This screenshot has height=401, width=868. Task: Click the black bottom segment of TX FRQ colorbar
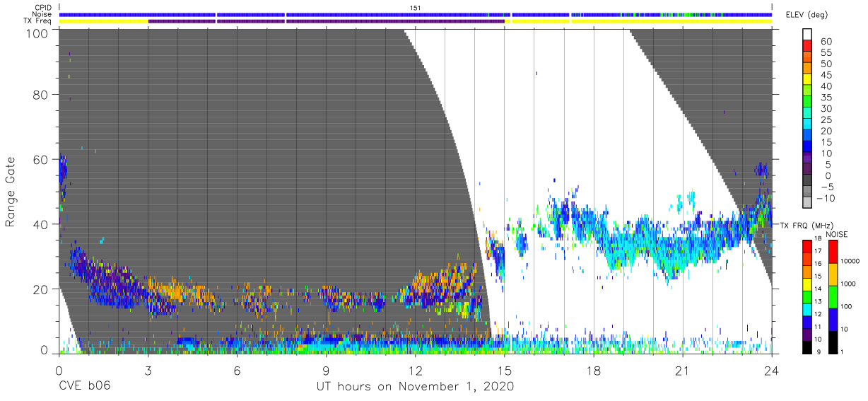(808, 348)
